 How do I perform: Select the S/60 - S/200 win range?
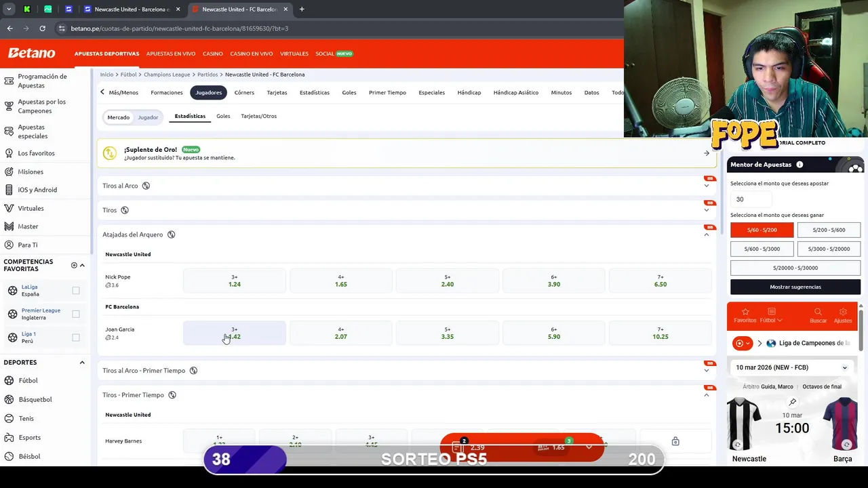[x=762, y=230]
